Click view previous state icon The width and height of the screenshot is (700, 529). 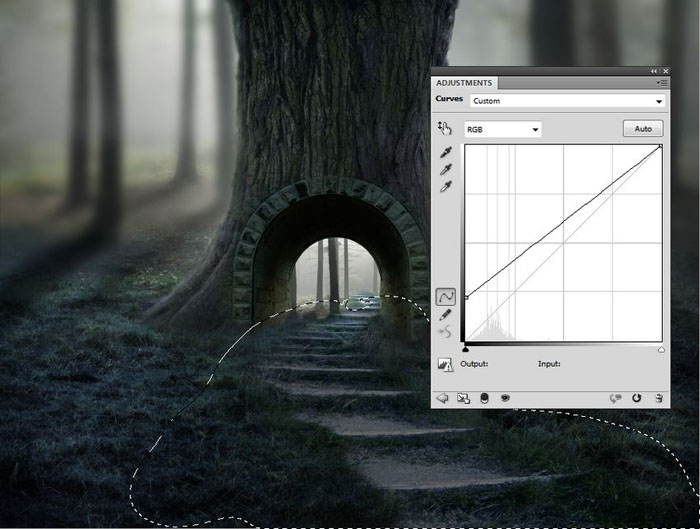coord(616,398)
